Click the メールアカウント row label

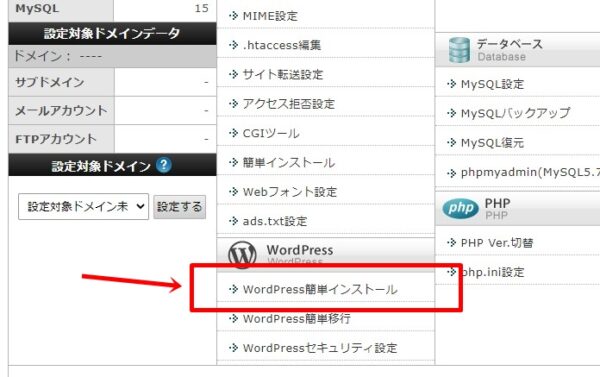(61, 111)
